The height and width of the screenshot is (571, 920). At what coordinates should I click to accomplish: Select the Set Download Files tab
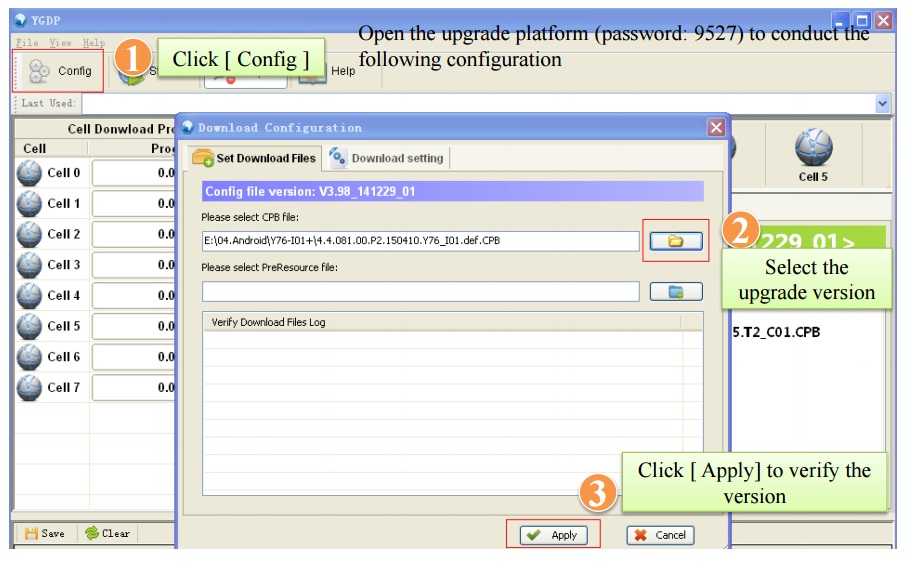point(255,158)
